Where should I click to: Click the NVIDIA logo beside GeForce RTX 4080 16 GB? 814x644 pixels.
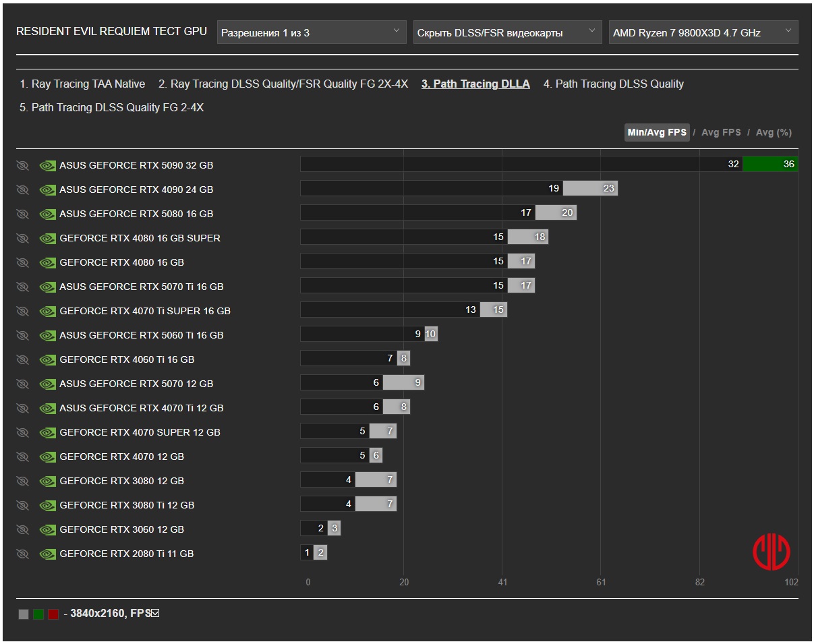coord(47,262)
